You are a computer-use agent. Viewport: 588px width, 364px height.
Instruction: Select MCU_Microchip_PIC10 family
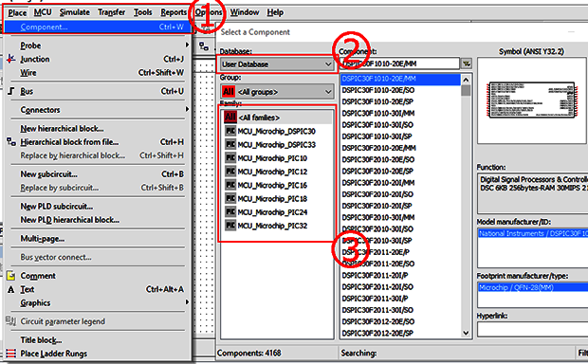pos(277,158)
